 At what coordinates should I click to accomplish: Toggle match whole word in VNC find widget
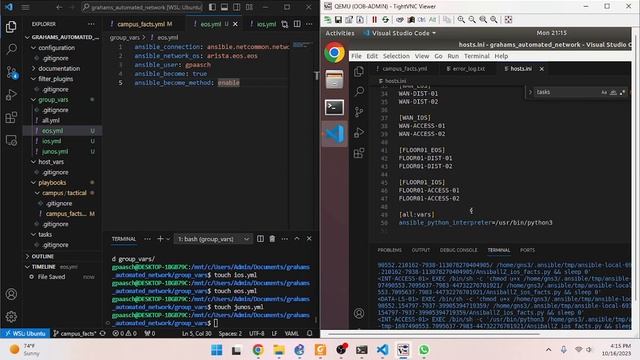[x=613, y=92]
